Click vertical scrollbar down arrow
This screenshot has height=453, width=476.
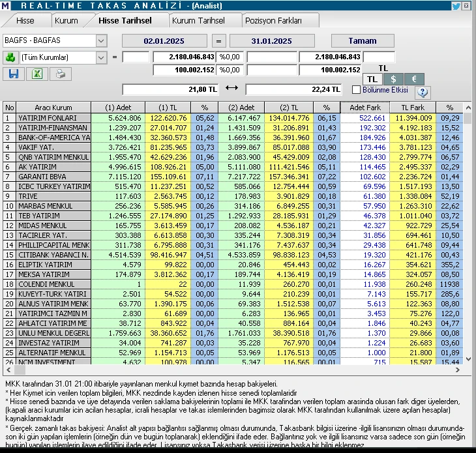click(x=468, y=359)
